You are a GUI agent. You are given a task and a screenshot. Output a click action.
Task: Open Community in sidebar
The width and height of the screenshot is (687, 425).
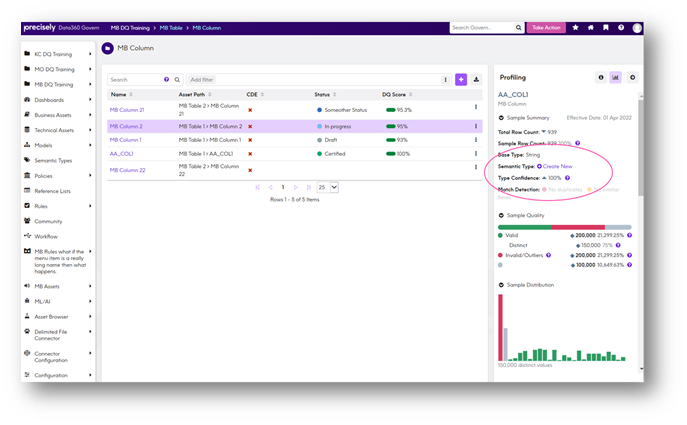click(x=48, y=221)
